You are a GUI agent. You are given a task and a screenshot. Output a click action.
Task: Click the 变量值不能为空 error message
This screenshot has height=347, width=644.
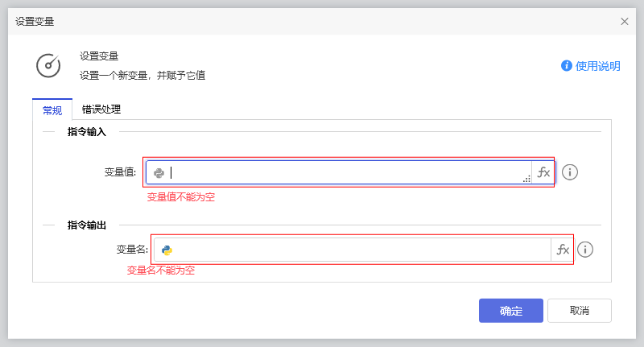coord(181,196)
